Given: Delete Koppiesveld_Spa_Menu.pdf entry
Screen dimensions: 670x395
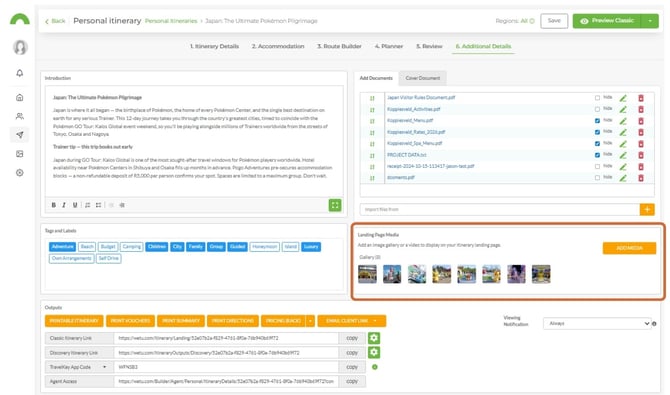Looking at the screenshot, I should click(641, 144).
